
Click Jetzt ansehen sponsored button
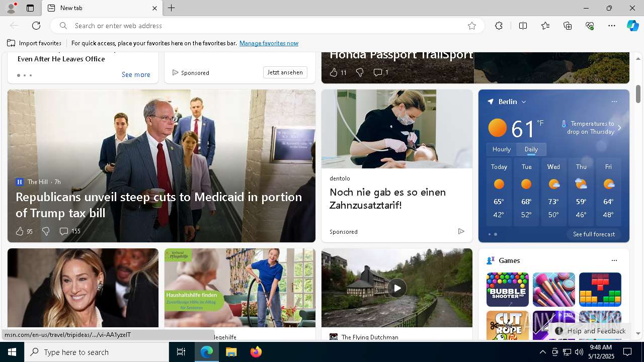(285, 72)
